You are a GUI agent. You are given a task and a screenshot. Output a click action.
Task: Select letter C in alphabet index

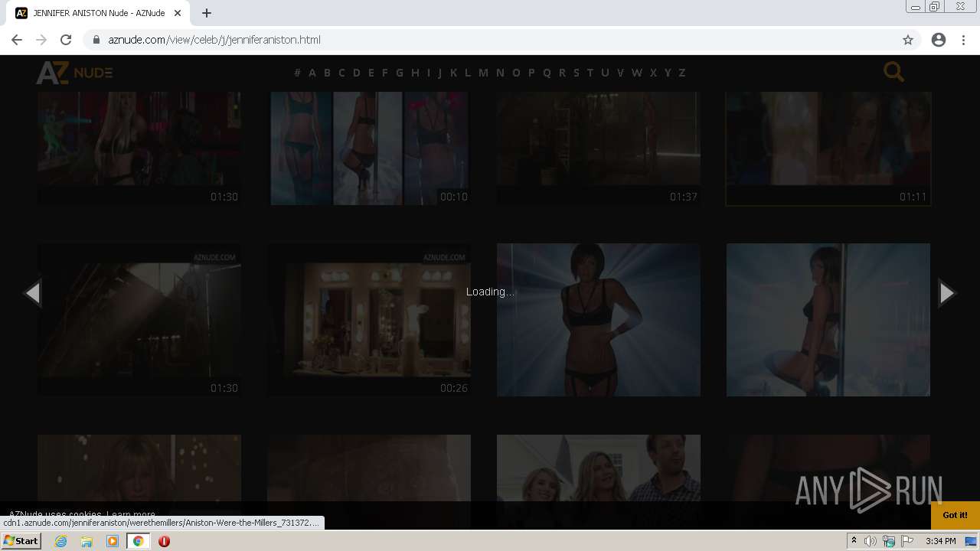pos(341,73)
